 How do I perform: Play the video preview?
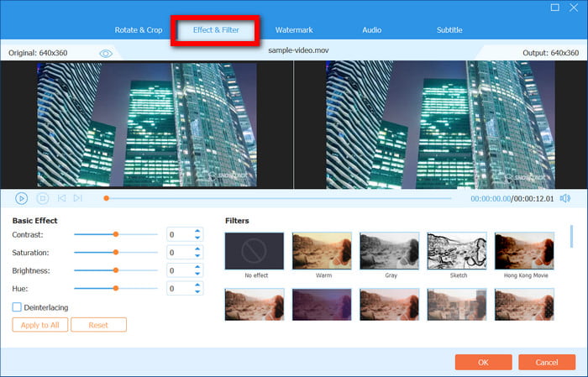pyautogui.click(x=21, y=198)
